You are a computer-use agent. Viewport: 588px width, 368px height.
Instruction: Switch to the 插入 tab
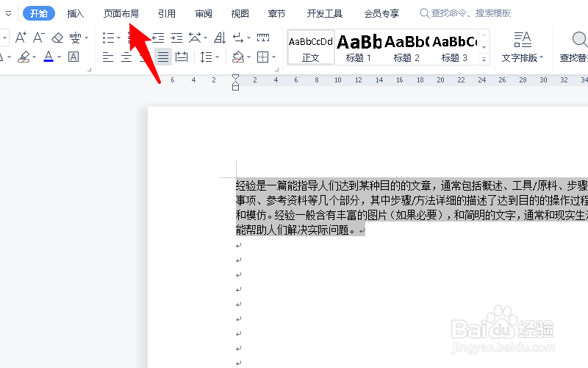coord(76,13)
